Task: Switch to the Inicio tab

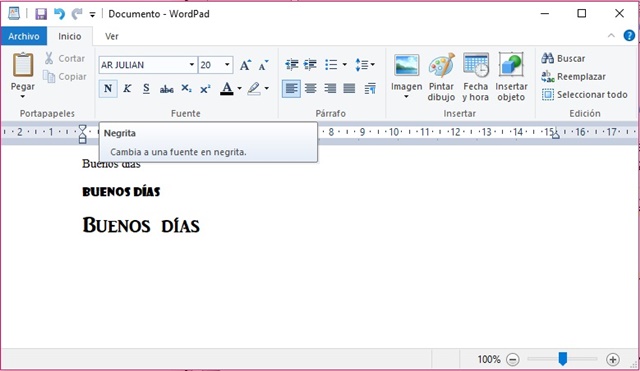Action: (70, 36)
